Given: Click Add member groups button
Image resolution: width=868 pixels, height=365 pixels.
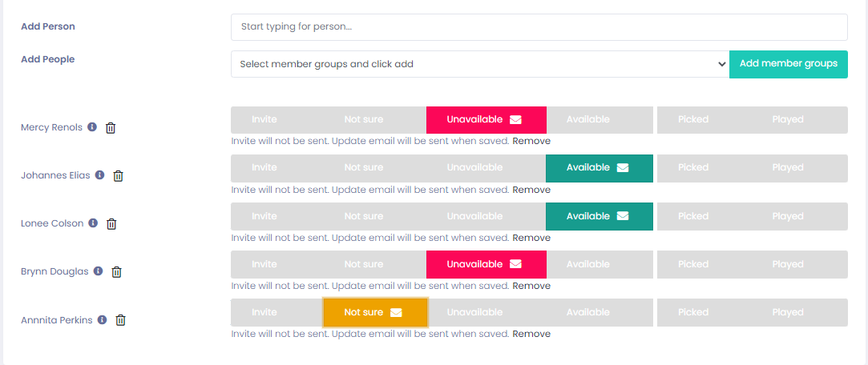Looking at the screenshot, I should [789, 64].
